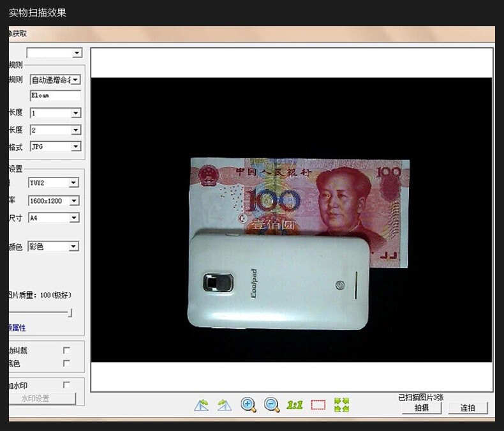Click the 实物扫描效果 heading text

pos(38,13)
